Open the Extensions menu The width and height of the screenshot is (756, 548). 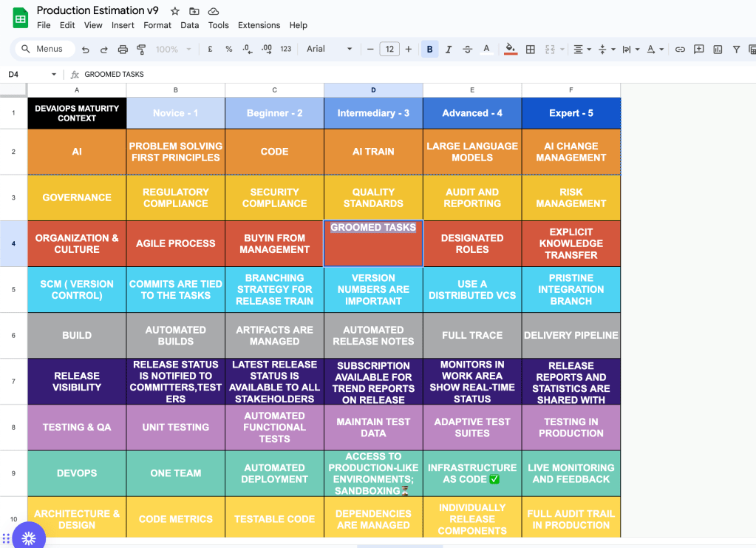coord(259,25)
